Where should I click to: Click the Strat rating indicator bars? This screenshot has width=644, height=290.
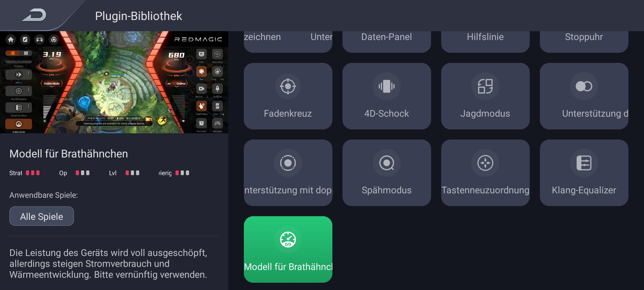(x=33, y=173)
